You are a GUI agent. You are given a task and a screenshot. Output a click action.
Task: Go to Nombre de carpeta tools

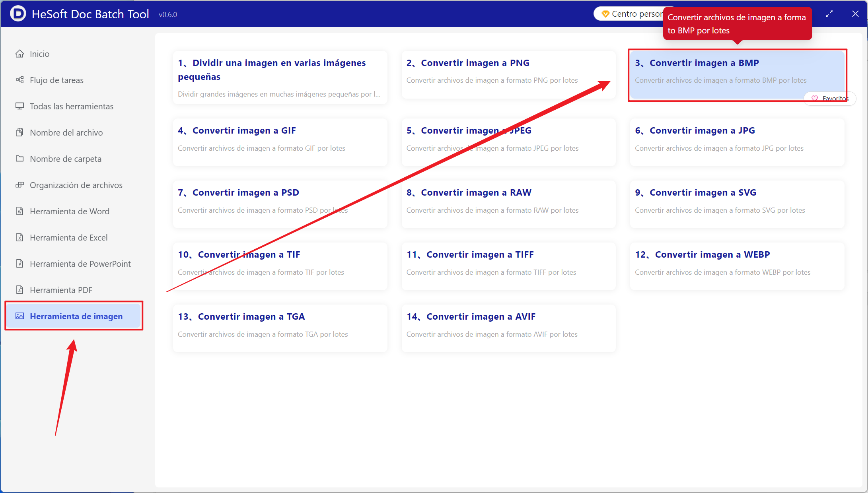[x=74, y=159]
